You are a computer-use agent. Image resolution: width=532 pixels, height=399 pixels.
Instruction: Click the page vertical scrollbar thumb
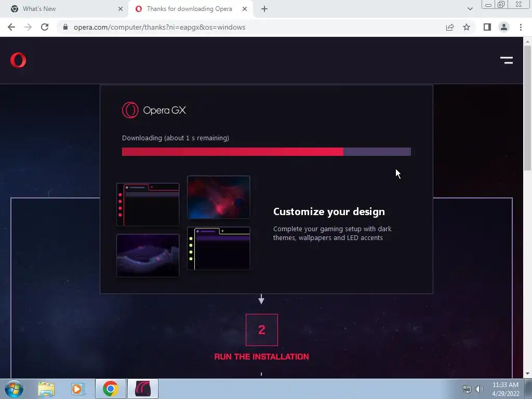click(x=527, y=108)
